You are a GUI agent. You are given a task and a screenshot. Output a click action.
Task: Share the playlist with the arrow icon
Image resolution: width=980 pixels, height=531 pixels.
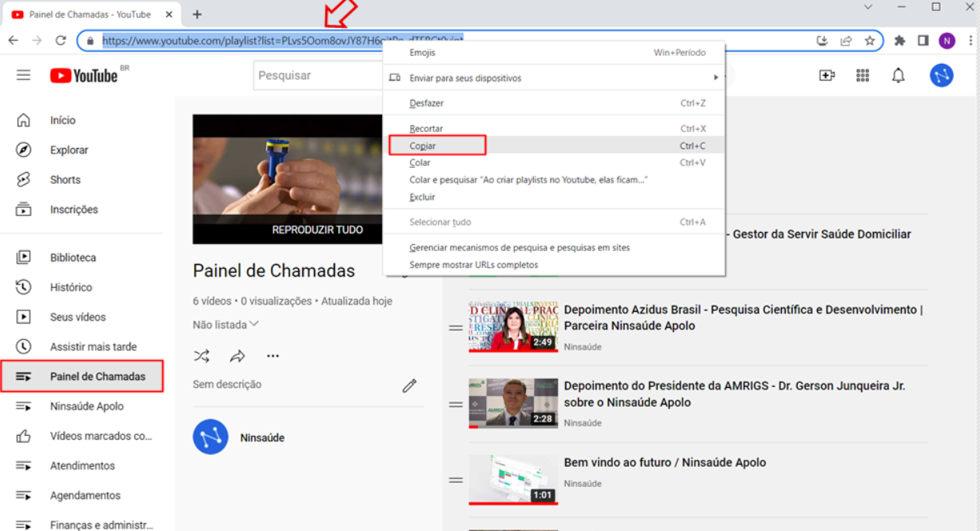237,356
